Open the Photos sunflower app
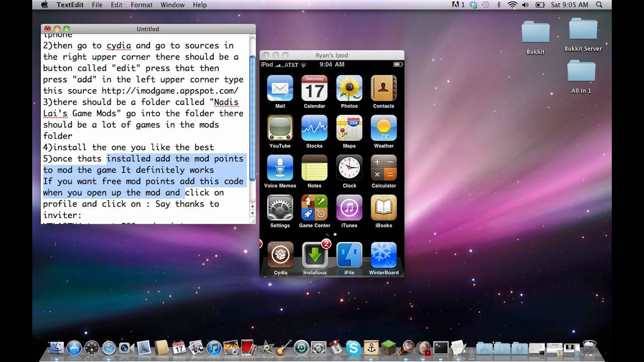The height and width of the screenshot is (362, 644). 349,88
